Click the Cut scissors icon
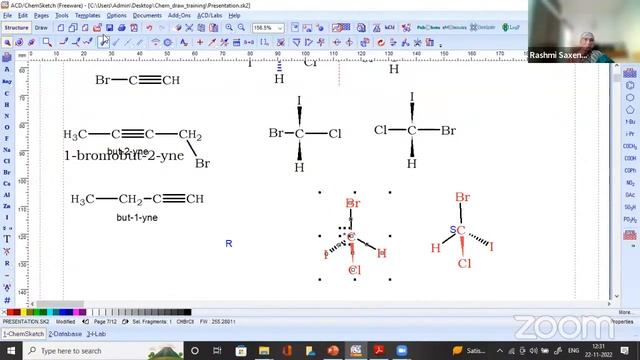This screenshot has height=360, width=640. pos(189,28)
